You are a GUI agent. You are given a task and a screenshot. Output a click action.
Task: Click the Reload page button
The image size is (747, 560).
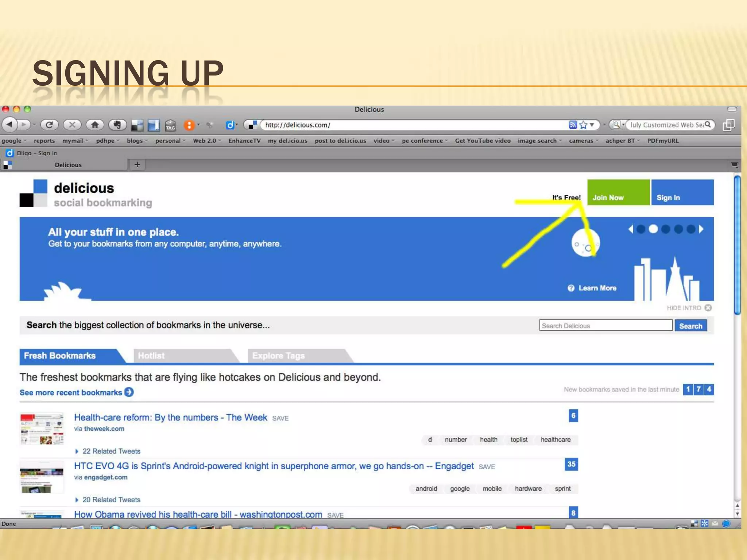tap(49, 125)
